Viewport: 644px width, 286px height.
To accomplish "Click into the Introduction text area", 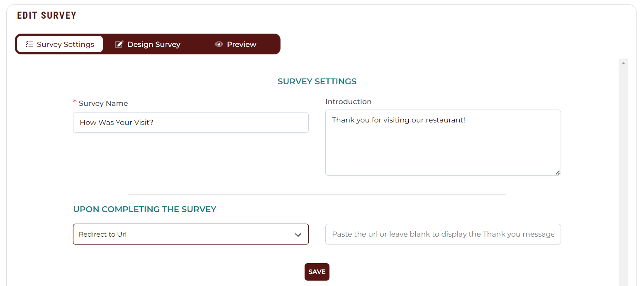I will 443,142.
